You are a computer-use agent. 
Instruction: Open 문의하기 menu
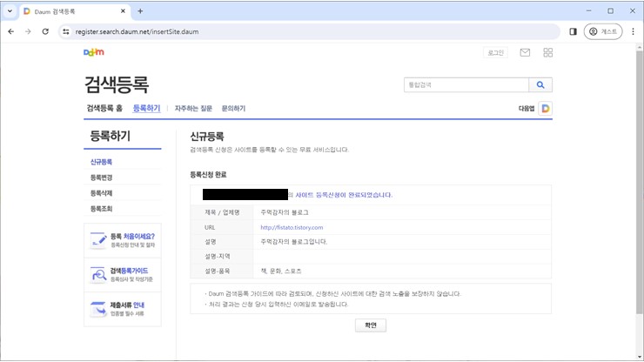pyautogui.click(x=233, y=109)
